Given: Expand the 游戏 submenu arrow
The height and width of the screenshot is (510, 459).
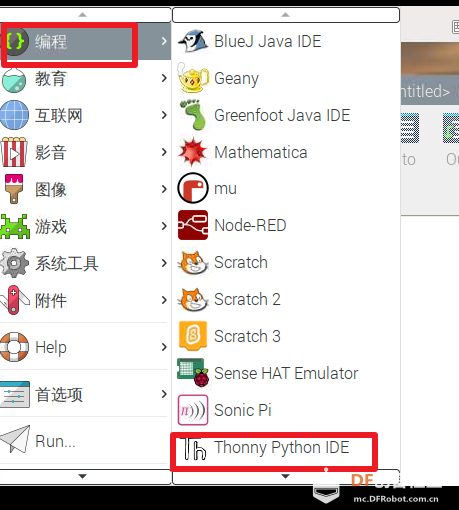Looking at the screenshot, I should click(x=164, y=226).
